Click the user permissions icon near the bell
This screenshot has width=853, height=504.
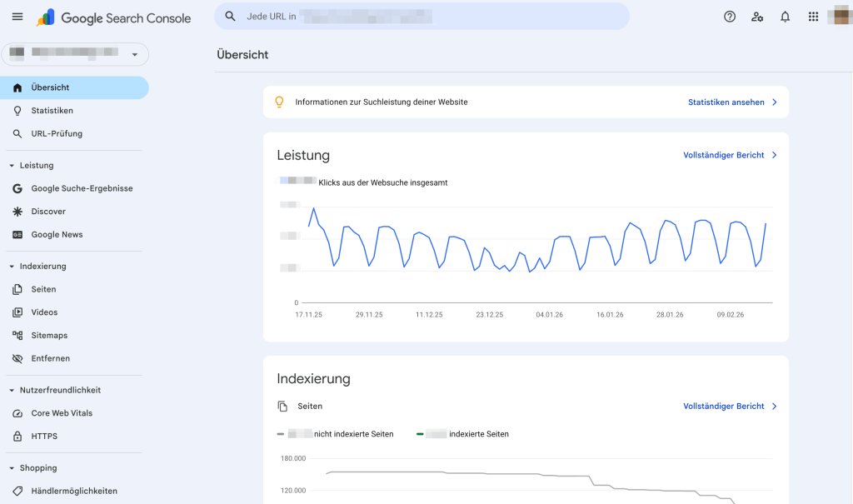[757, 16]
